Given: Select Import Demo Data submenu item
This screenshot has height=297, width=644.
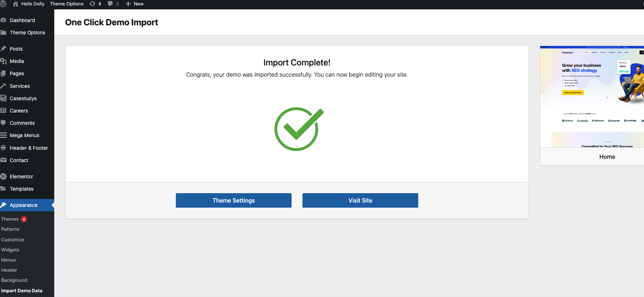Looking at the screenshot, I should [22, 290].
